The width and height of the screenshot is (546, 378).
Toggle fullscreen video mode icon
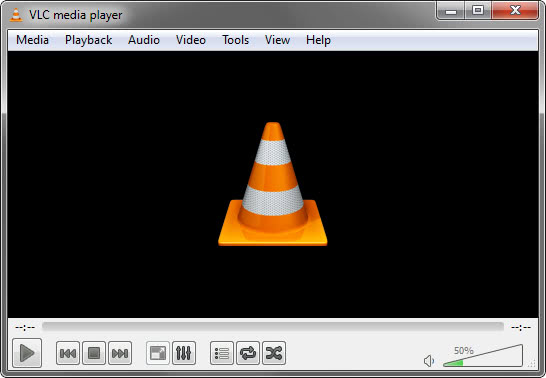tap(158, 353)
